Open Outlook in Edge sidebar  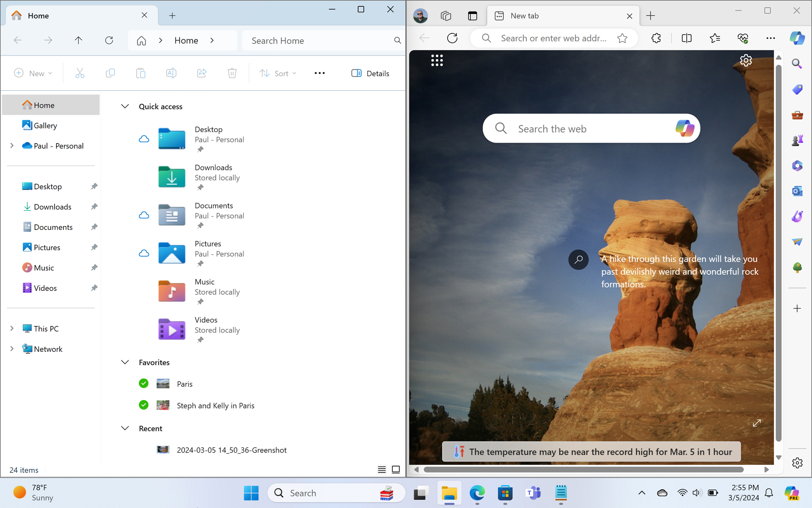[x=797, y=191]
